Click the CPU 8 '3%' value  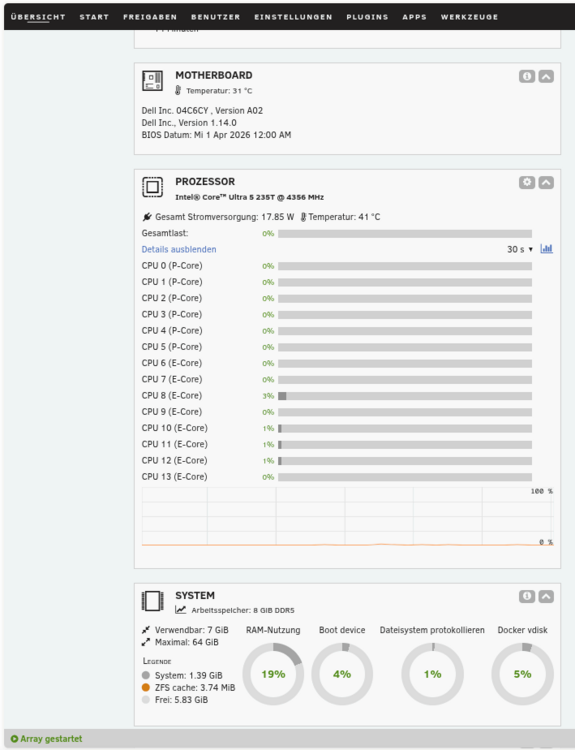[x=268, y=396]
